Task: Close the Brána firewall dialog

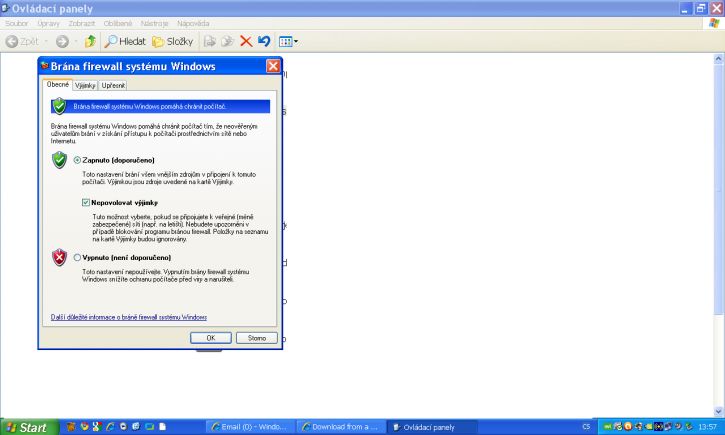Action: [x=273, y=66]
